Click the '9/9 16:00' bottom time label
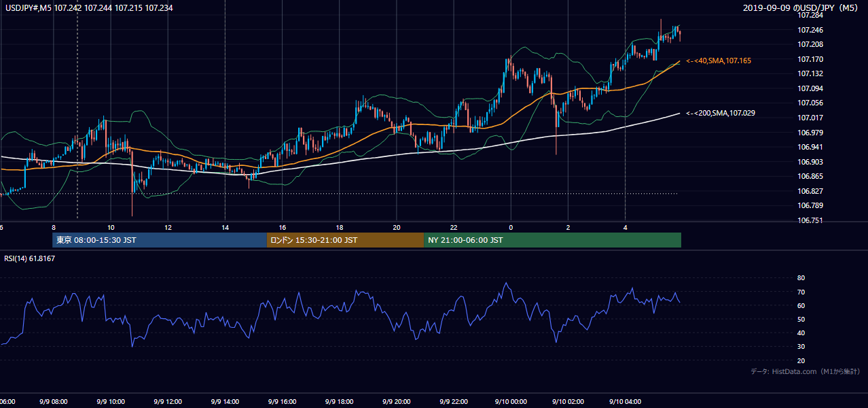This screenshot has width=868, height=408. pos(282,402)
